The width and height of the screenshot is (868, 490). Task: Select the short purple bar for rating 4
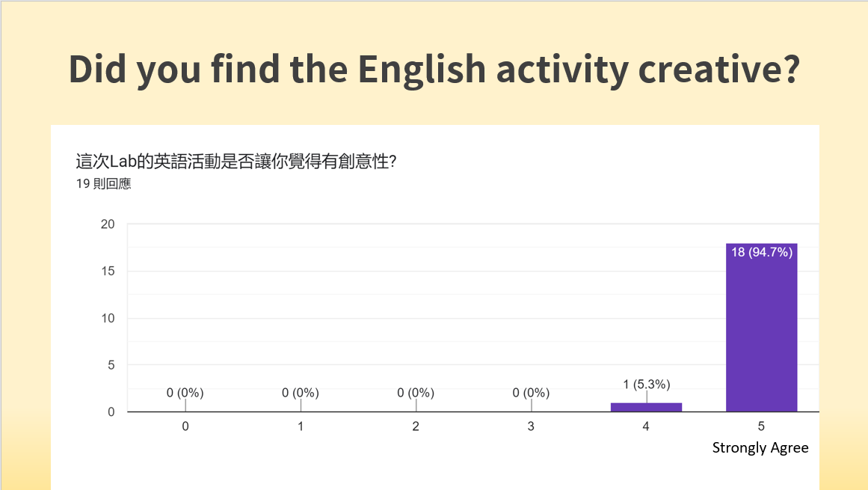[646, 407]
